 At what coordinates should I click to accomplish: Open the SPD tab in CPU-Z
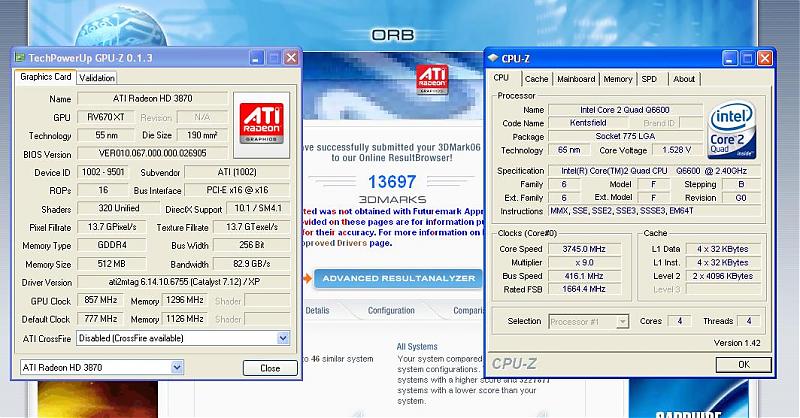pos(649,79)
